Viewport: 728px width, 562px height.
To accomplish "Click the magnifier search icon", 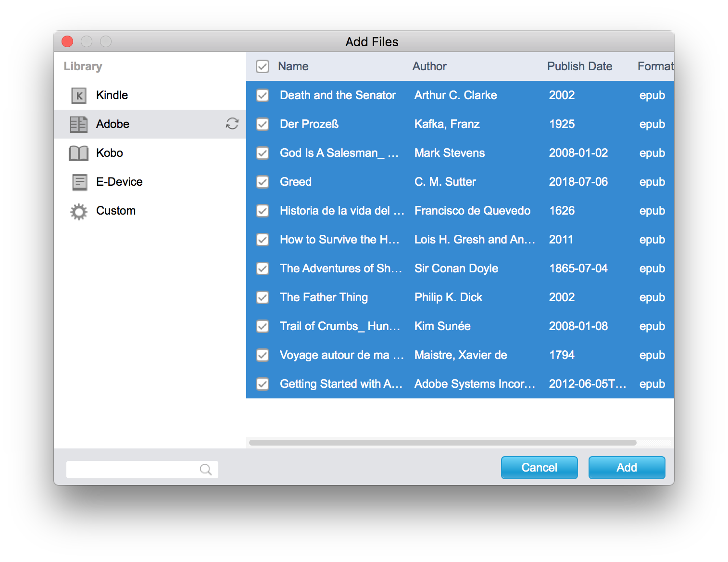I will coord(205,469).
